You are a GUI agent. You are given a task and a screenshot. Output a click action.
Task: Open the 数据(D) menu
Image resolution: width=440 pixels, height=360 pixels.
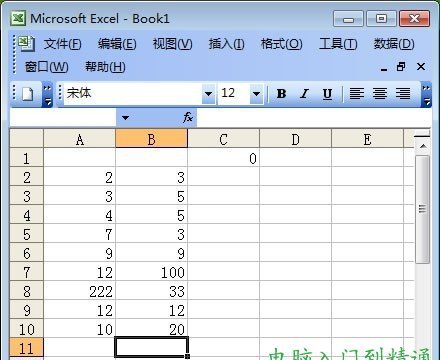394,44
